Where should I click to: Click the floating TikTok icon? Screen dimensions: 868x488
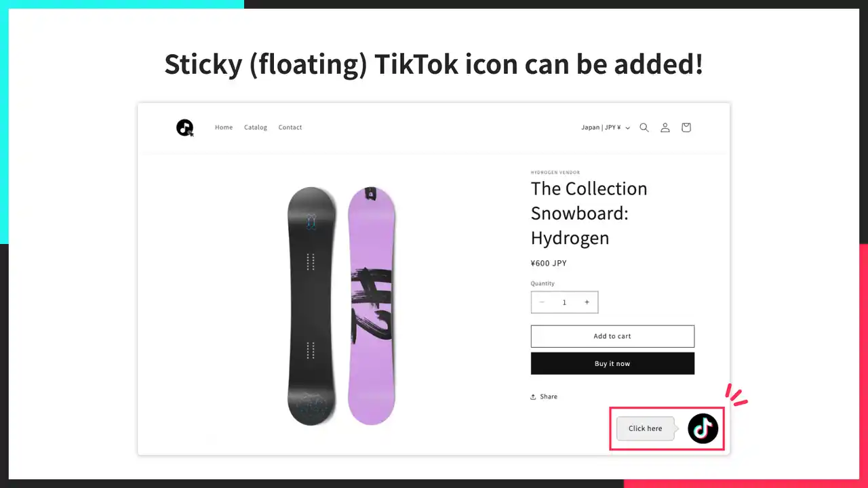(x=703, y=428)
